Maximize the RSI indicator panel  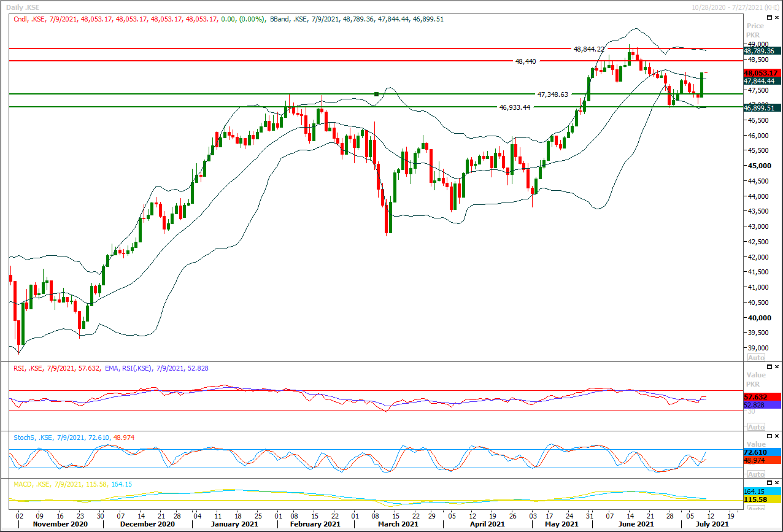point(769,366)
